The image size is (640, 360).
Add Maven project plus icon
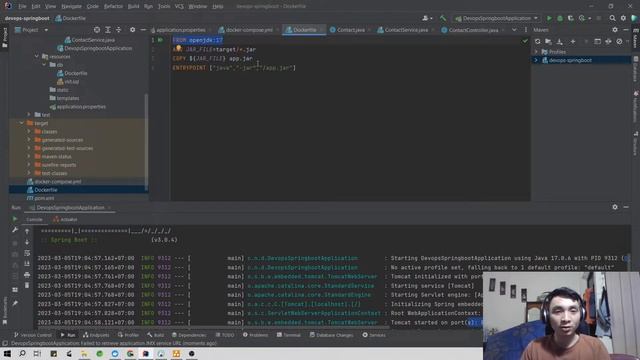click(573, 42)
